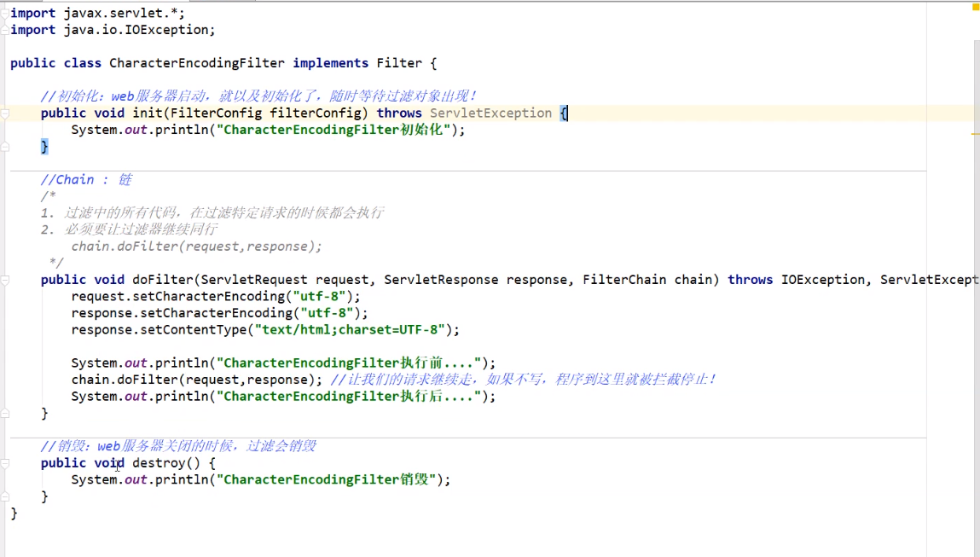980x557 pixels.
Task: Click the "//Chain : 链" comment
Action: (x=86, y=180)
